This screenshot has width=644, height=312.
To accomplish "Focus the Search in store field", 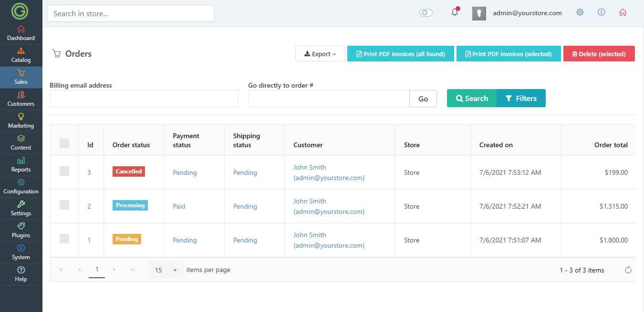I will point(131,13).
